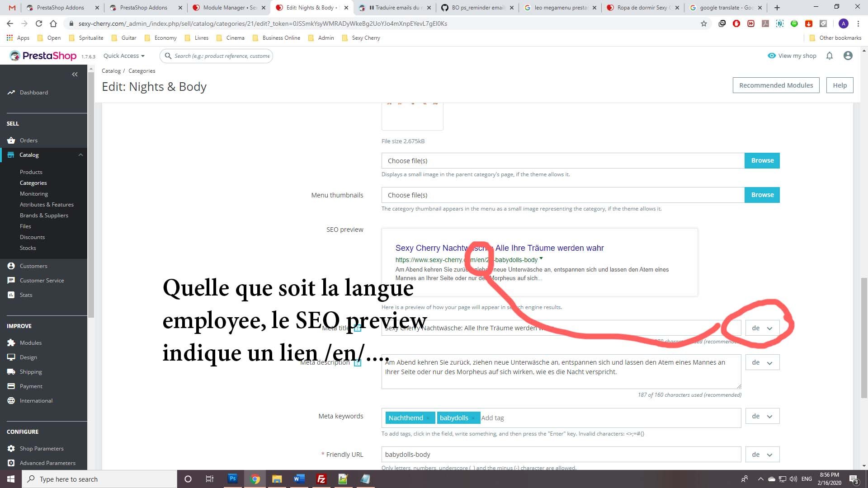This screenshot has height=488, width=868.
Task: Click the Customers person icon
Action: point(11,266)
